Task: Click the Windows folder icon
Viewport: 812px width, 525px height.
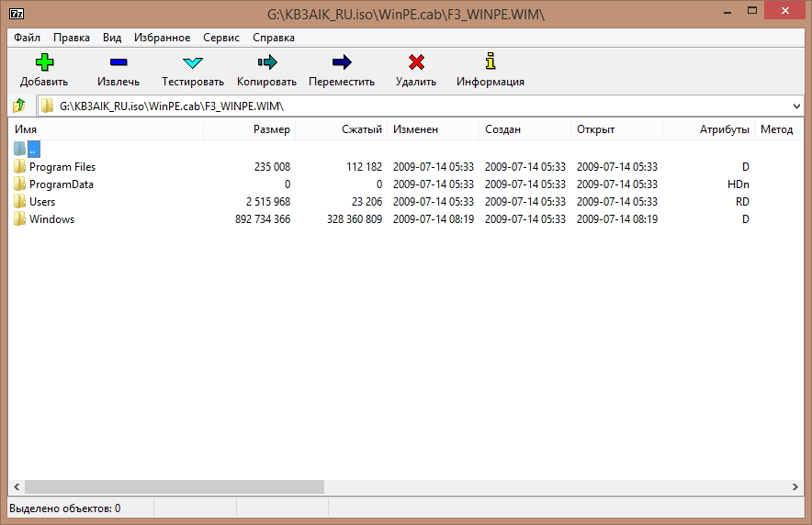Action: click(x=19, y=218)
